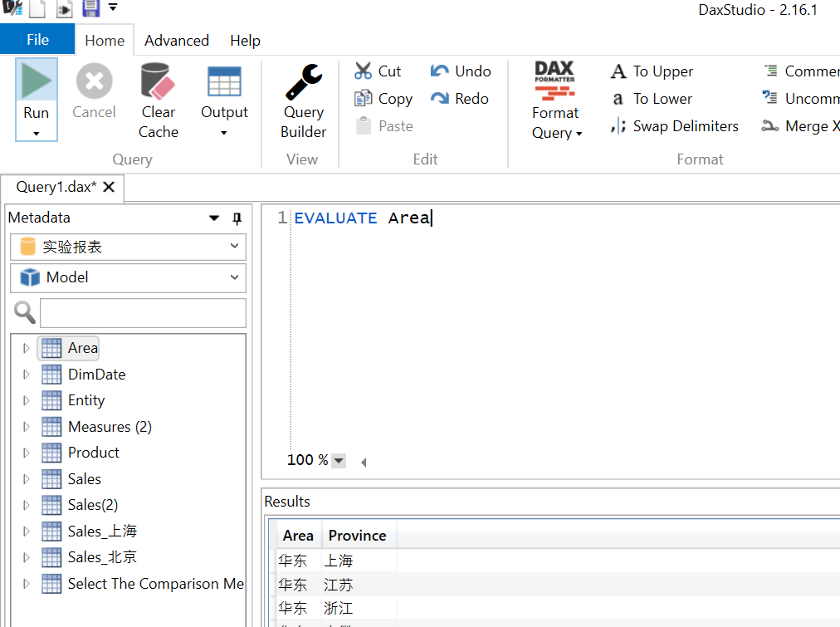Image resolution: width=840 pixels, height=627 pixels.
Task: Open the File menu
Action: point(37,38)
